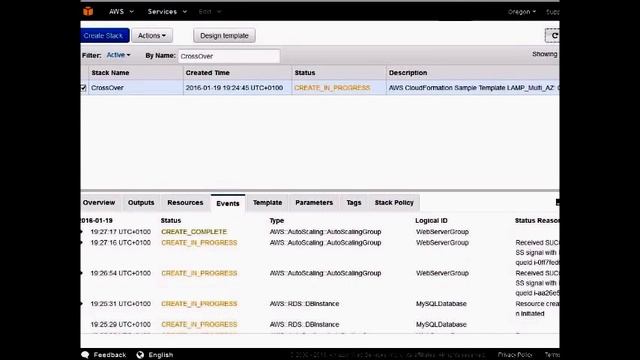
Task: Click the 19:25:29 UTC+0100 timestamp
Action: [x=120, y=324]
